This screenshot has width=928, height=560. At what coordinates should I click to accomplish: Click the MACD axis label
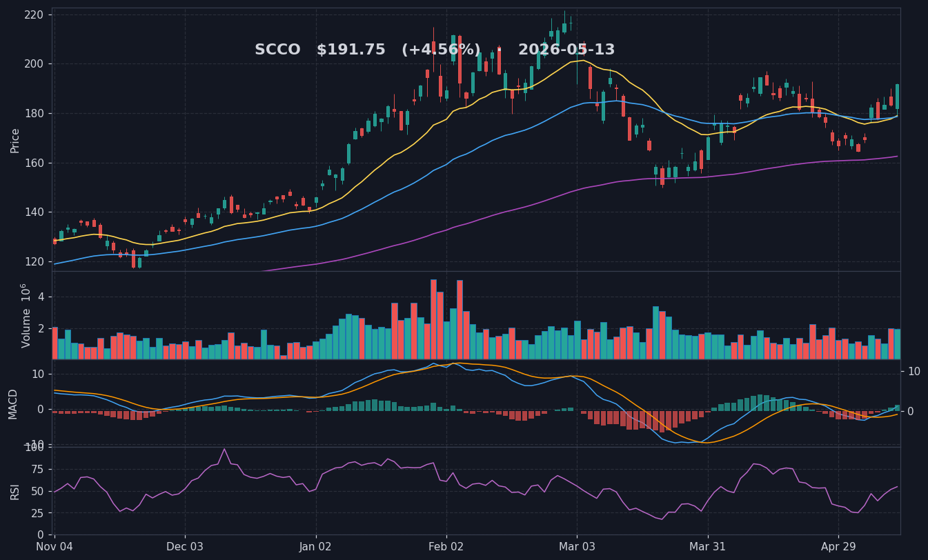13,403
